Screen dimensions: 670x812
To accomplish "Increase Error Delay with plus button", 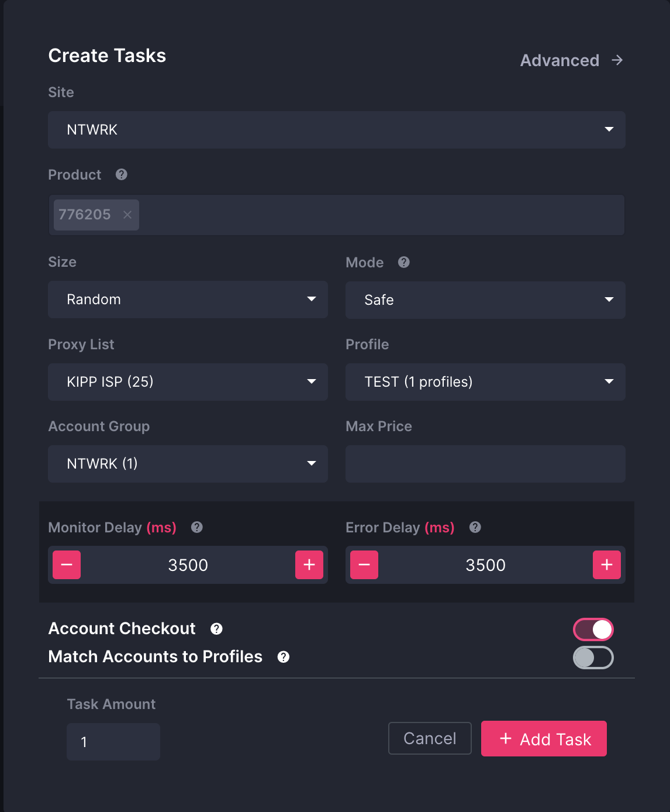I will tap(607, 565).
